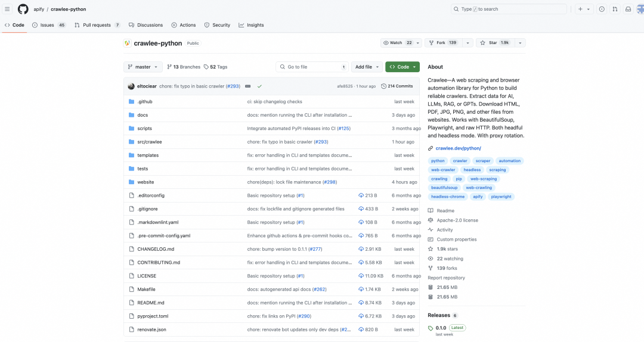Screen dimensions: 644x342
Task: Click the python topic tag
Action: pyautogui.click(x=438, y=161)
